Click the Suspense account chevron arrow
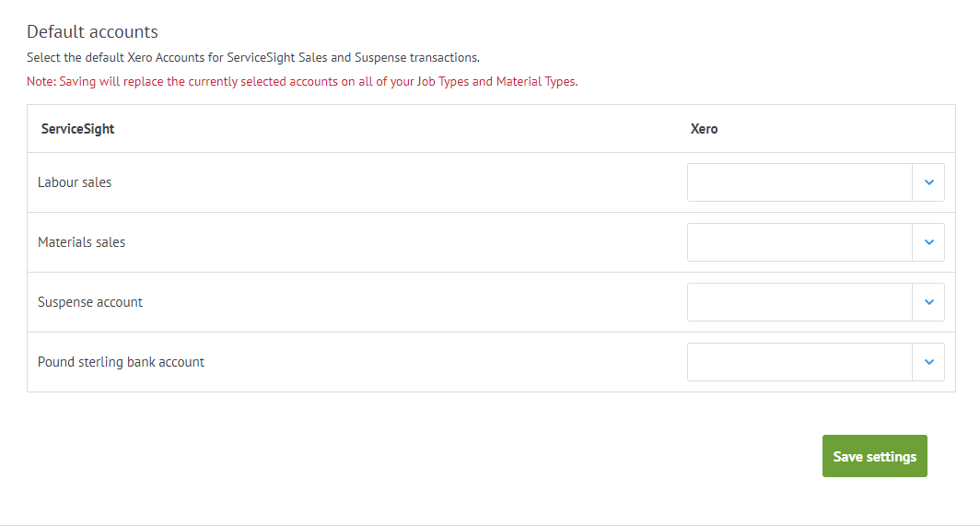The width and height of the screenshot is (980, 526). (928, 302)
